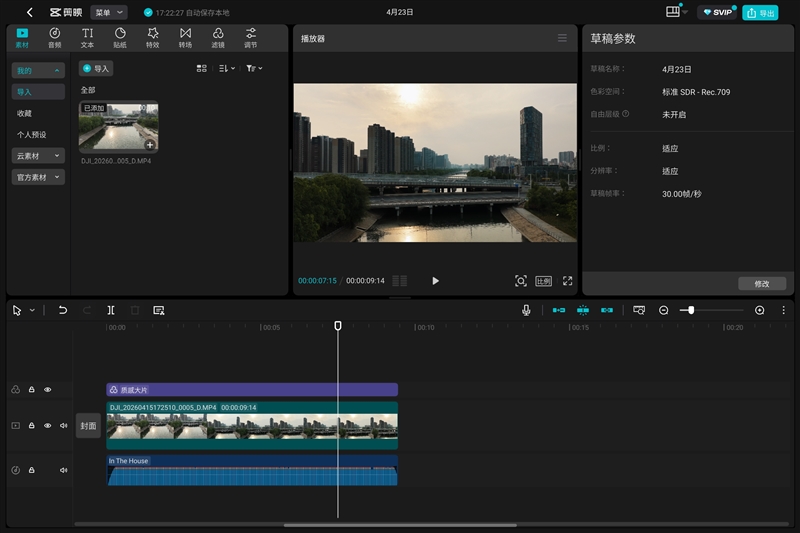This screenshot has height=533, width=800.
Task: Mute the In The House audio track
Action: (x=63, y=470)
